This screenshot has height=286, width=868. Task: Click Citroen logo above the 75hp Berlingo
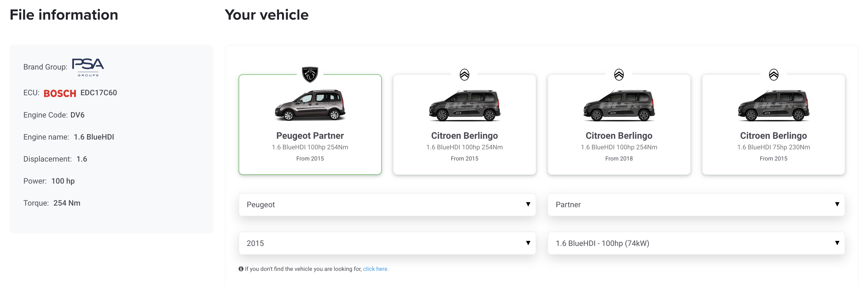click(773, 75)
